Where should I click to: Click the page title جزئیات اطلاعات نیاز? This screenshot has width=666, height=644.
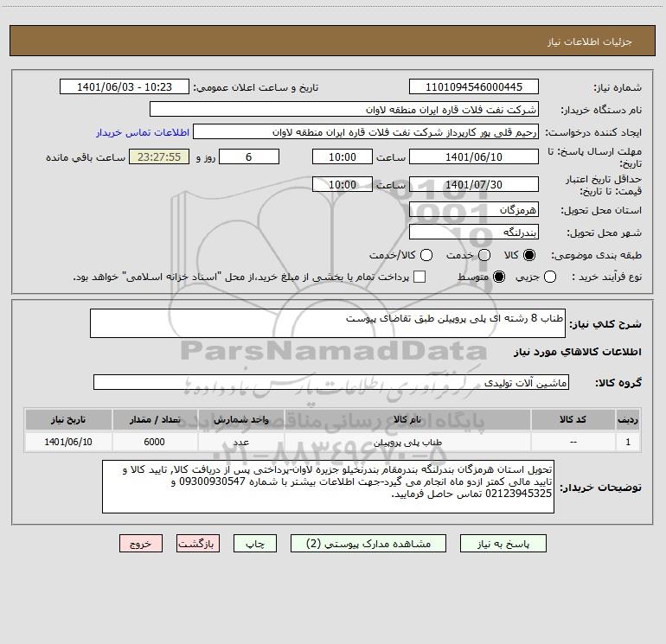tap(590, 41)
